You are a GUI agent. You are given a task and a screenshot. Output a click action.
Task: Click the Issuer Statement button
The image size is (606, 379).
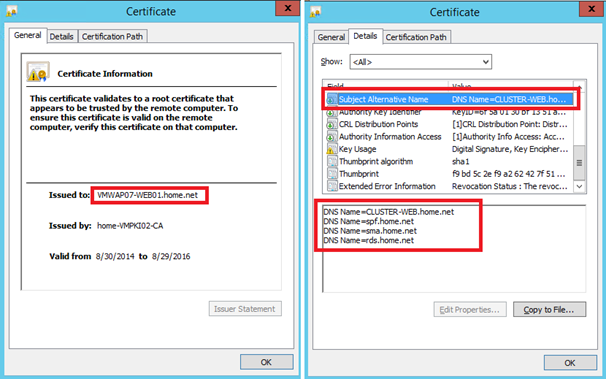click(245, 309)
